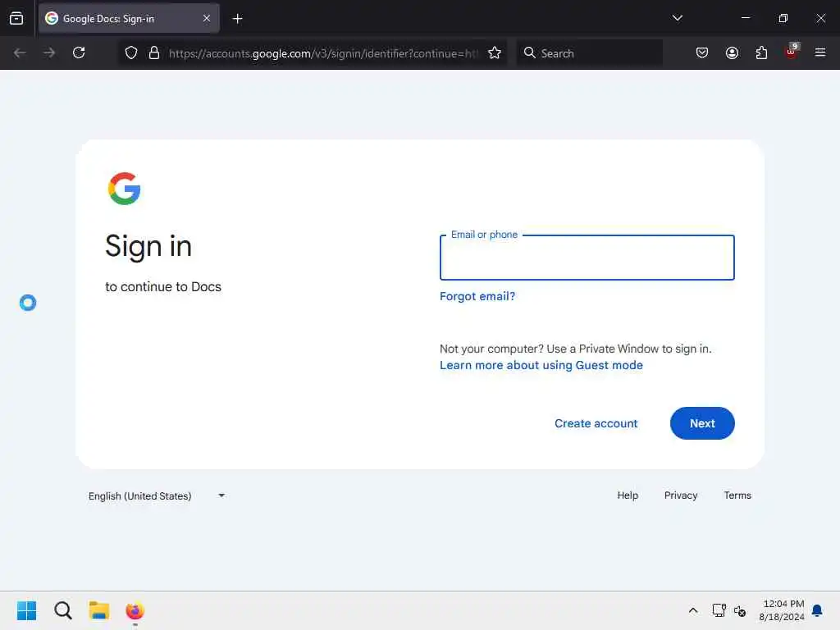Open Firefox View tab list icon

(x=16, y=18)
